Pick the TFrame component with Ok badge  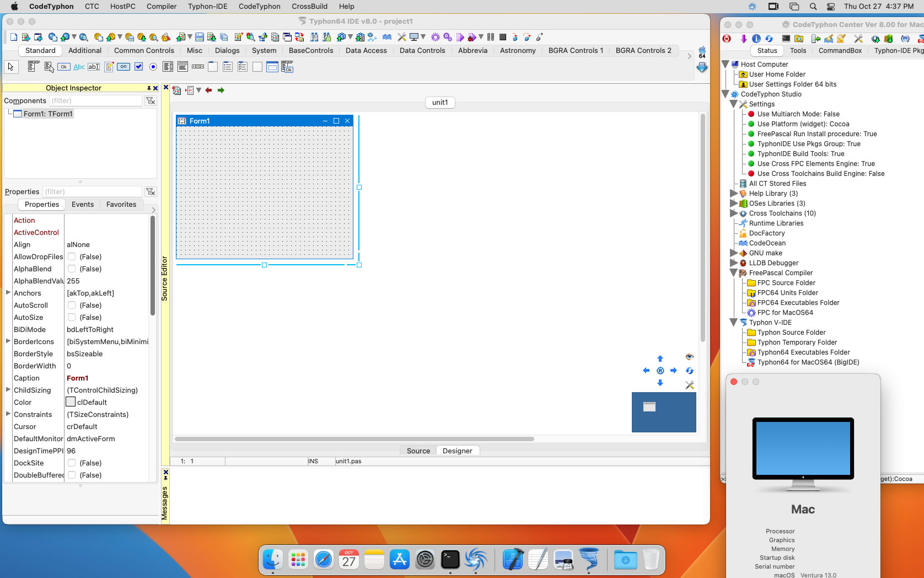[287, 67]
